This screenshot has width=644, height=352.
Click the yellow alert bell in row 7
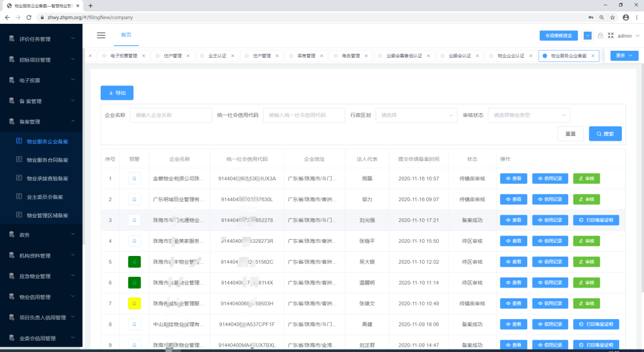[134, 304]
